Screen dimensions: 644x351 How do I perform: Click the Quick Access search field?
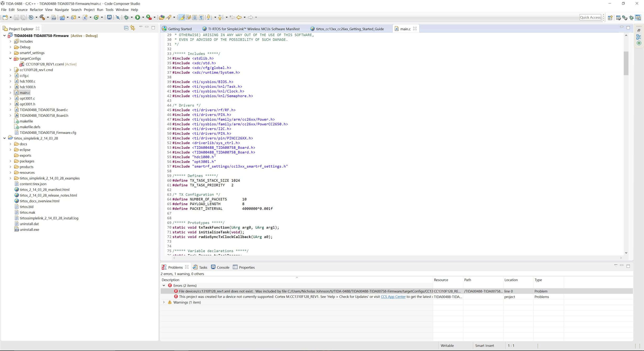[590, 17]
